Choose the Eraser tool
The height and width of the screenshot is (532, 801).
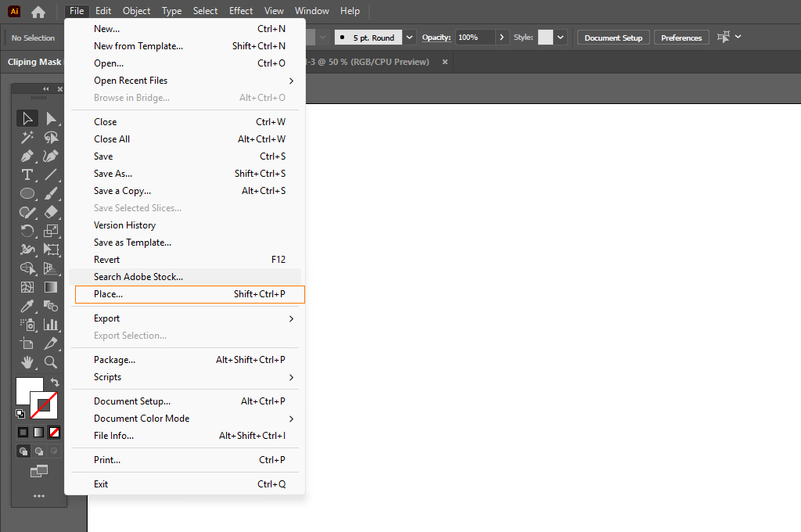coord(51,212)
